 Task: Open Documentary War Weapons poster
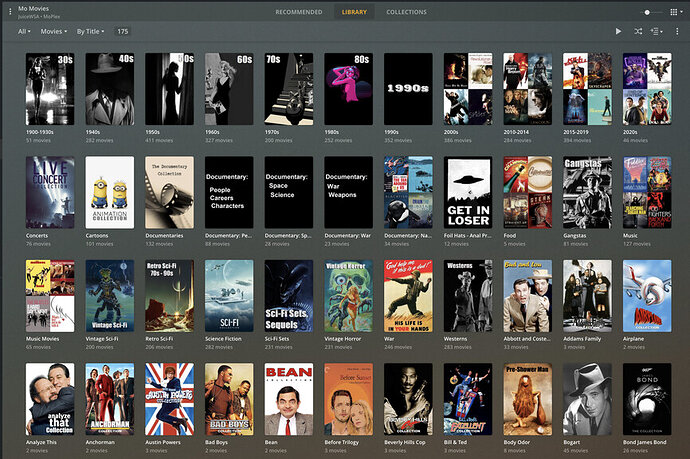[x=349, y=192]
